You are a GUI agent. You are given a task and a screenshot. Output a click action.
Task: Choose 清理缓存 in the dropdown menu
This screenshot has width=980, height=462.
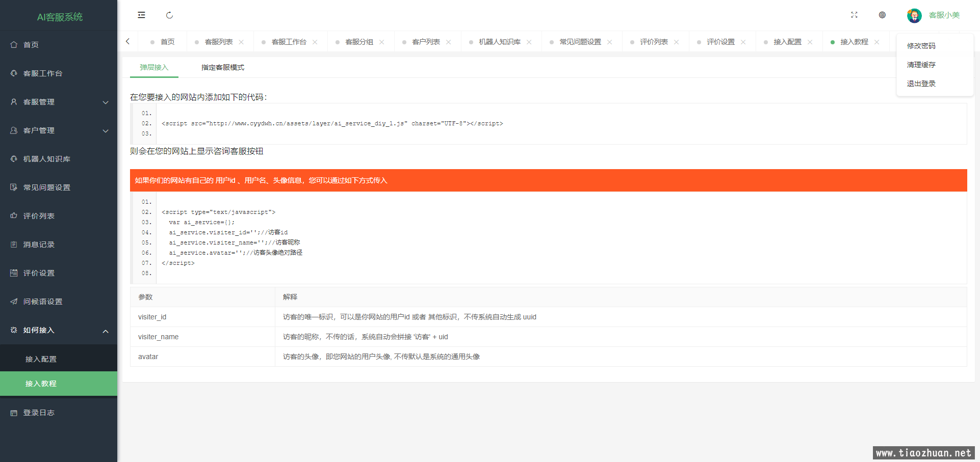coord(921,65)
